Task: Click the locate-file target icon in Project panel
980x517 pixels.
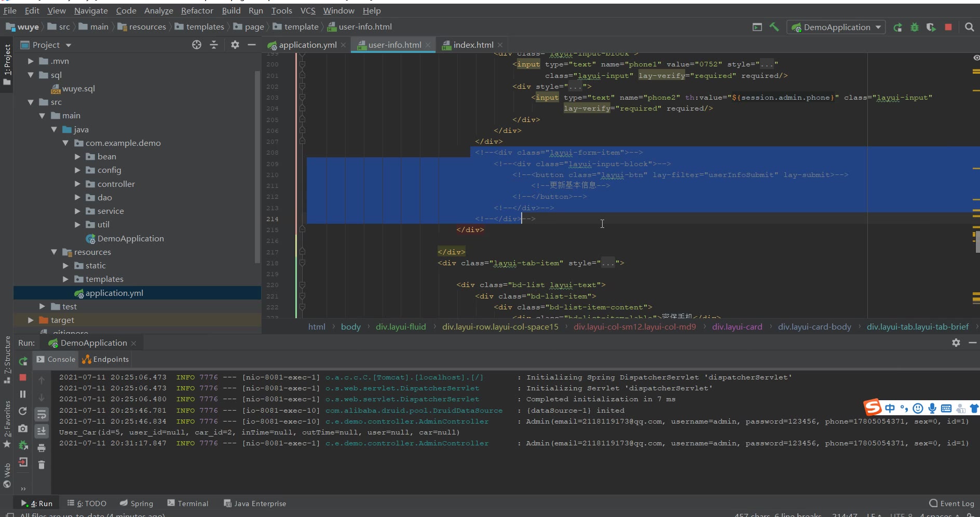Action: (196, 45)
